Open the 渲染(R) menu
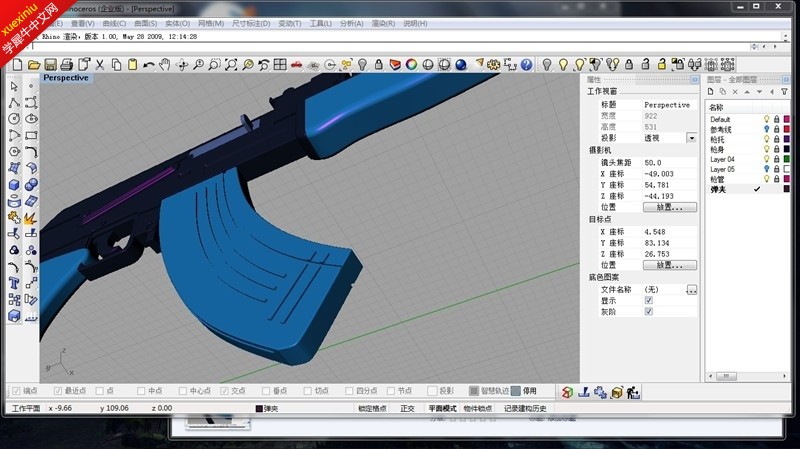 [383, 23]
